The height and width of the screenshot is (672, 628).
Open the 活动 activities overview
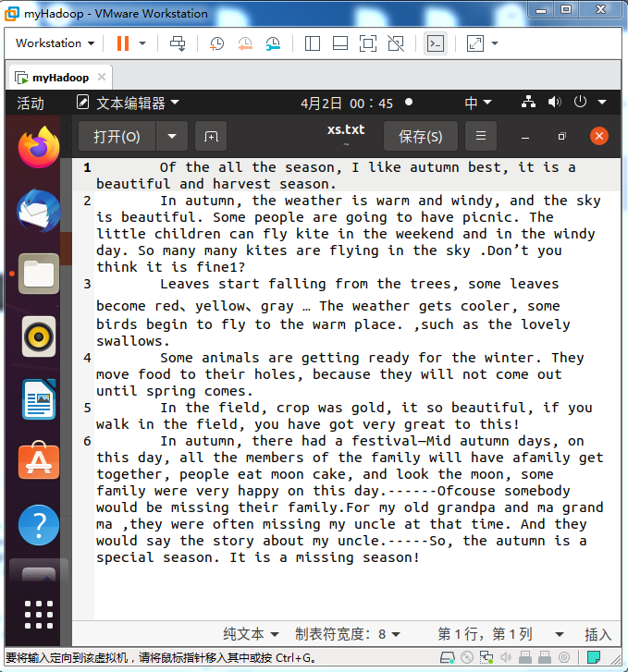30,103
